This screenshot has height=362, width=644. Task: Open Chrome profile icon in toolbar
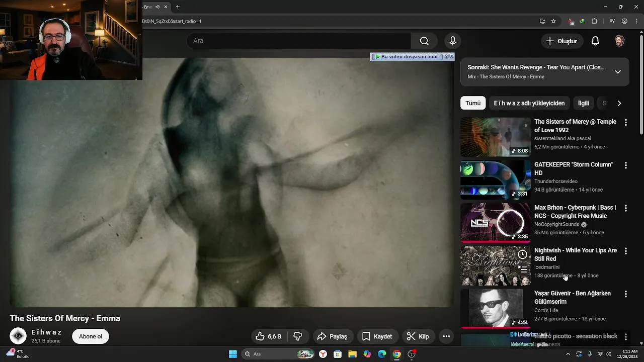coord(625,21)
